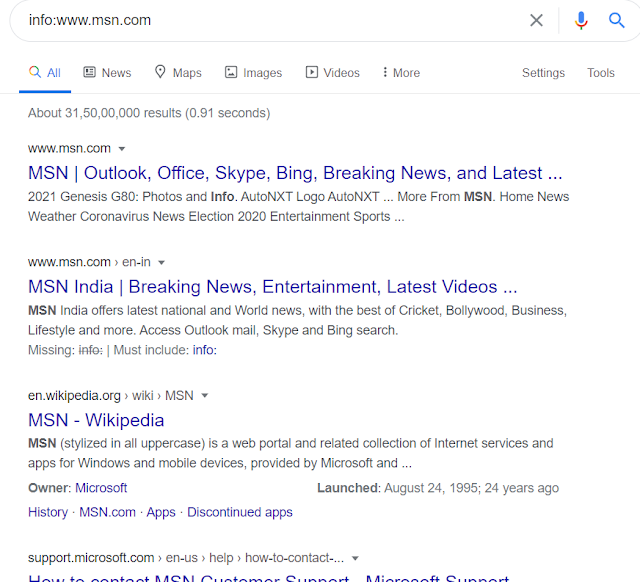The width and height of the screenshot is (640, 582).
Task: Open search Settings
Action: (543, 73)
